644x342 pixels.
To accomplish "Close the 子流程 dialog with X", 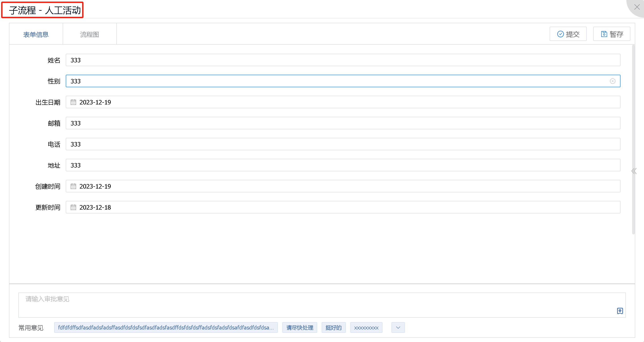I will pos(637,7).
